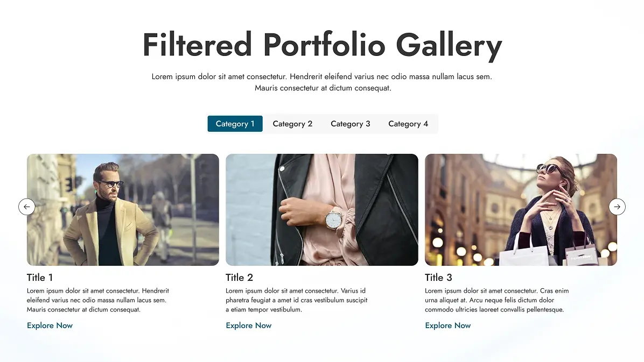Select the Category 1 filter tab
Viewport: 644px width, 362px height.
(235, 123)
